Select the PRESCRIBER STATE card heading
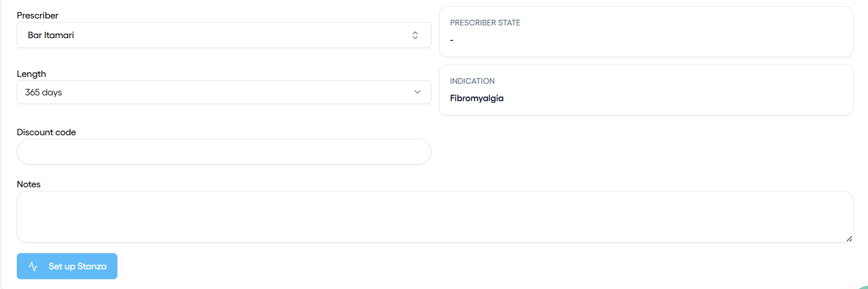The width and height of the screenshot is (868, 289). [x=485, y=23]
